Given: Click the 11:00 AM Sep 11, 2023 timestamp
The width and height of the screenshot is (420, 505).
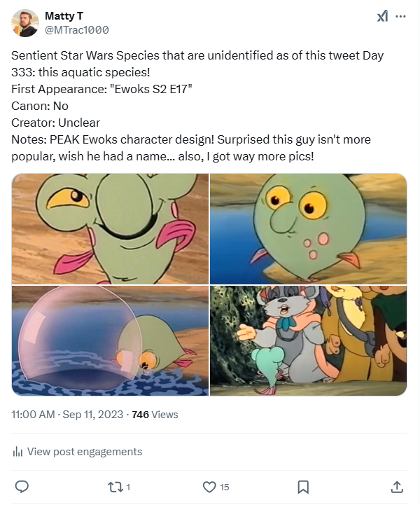Looking at the screenshot, I should tap(66, 415).
